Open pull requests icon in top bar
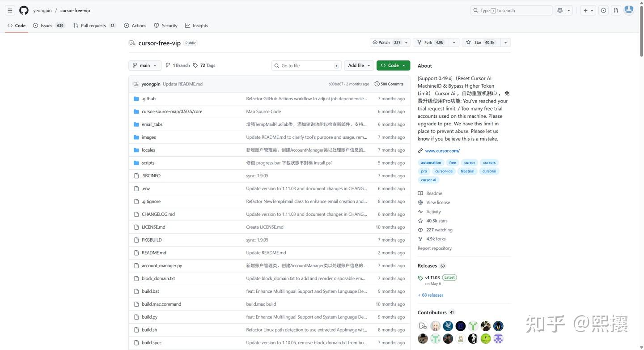The image size is (644, 350). (616, 10)
